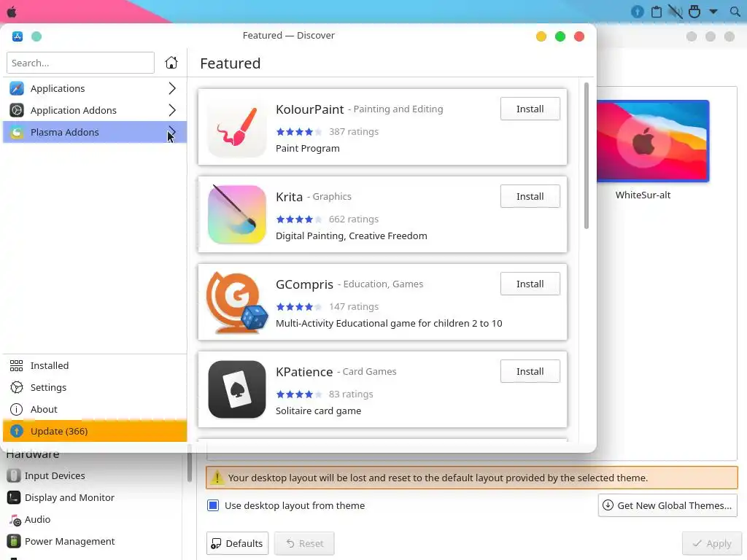Click "Solitaire card game" text
The width and height of the screenshot is (747, 560).
(318, 411)
